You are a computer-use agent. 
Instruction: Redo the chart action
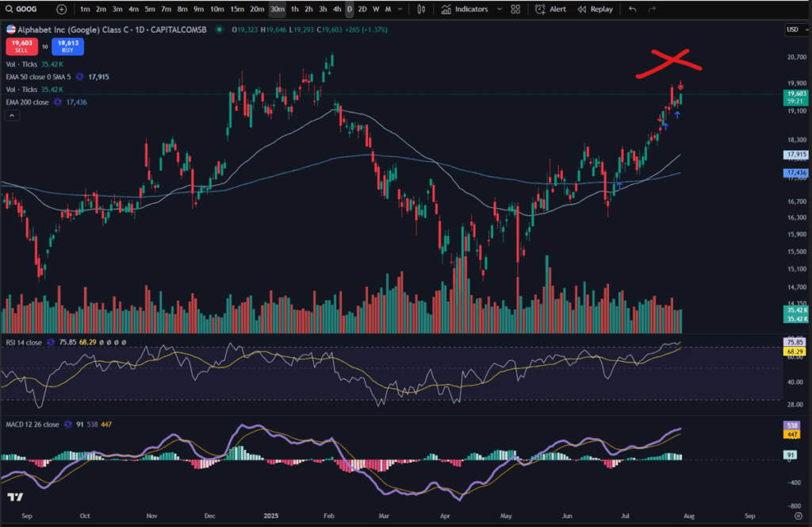(652, 10)
